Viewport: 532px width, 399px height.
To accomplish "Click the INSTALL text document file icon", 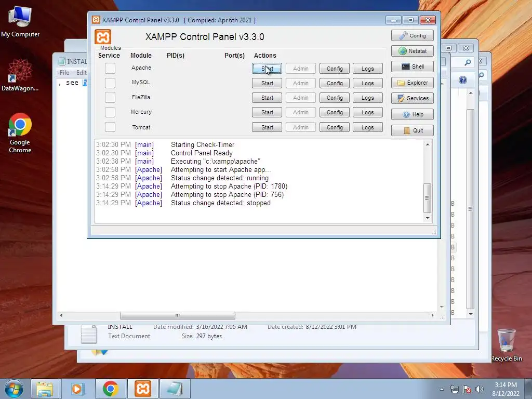I will pyautogui.click(x=89, y=334).
